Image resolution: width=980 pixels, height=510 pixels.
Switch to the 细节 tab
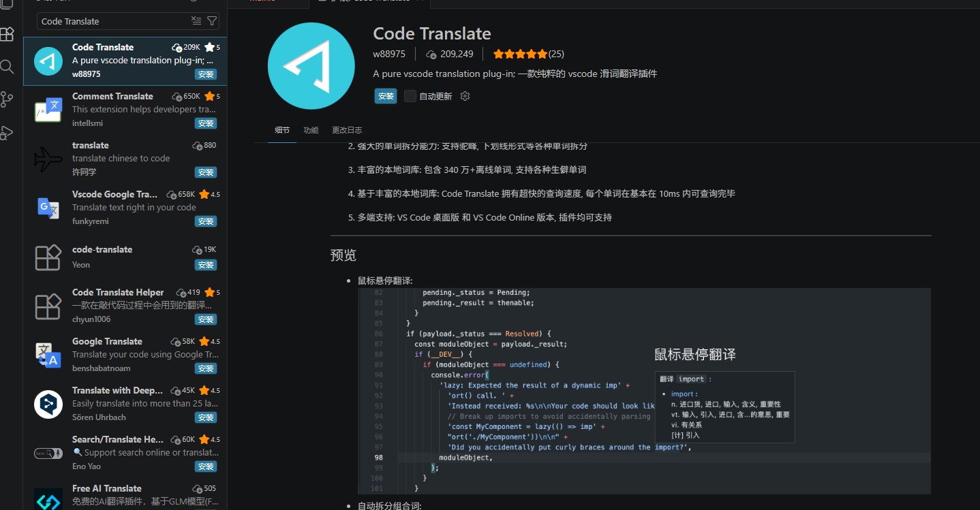pyautogui.click(x=282, y=130)
